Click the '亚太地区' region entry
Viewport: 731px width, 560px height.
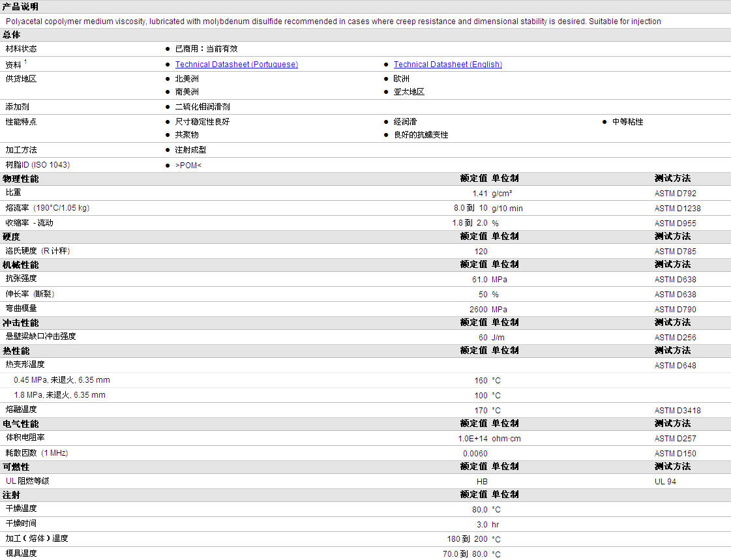pos(409,92)
